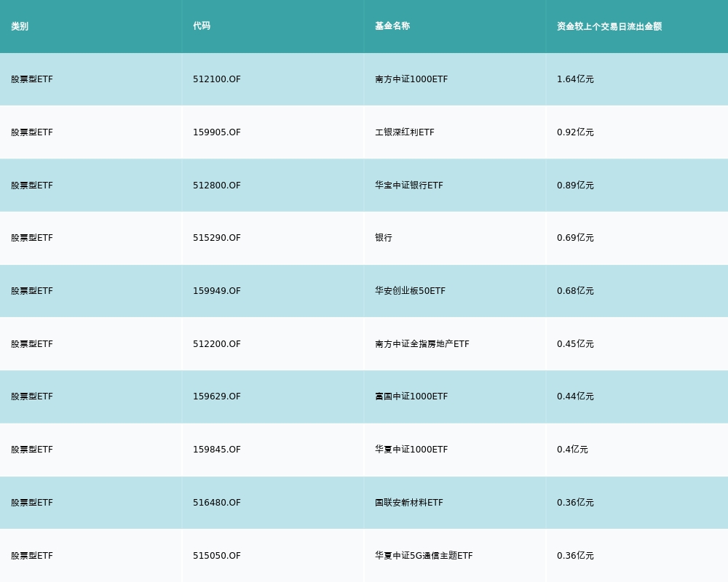Click the 0.69亿元 outflow value
Screen dimensions: 728x582
[x=575, y=238]
